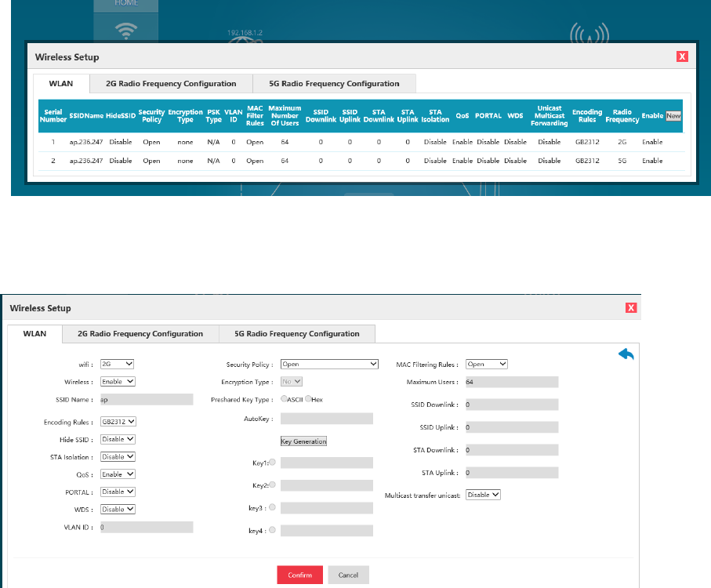Select the key3 radio button

tap(272, 507)
